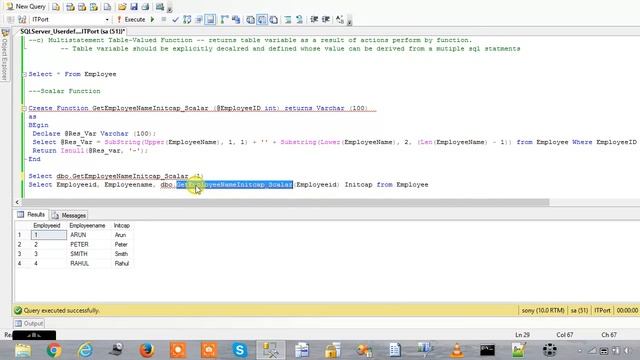Switch output to Results to Grid
640x360 pixels.
point(262,20)
